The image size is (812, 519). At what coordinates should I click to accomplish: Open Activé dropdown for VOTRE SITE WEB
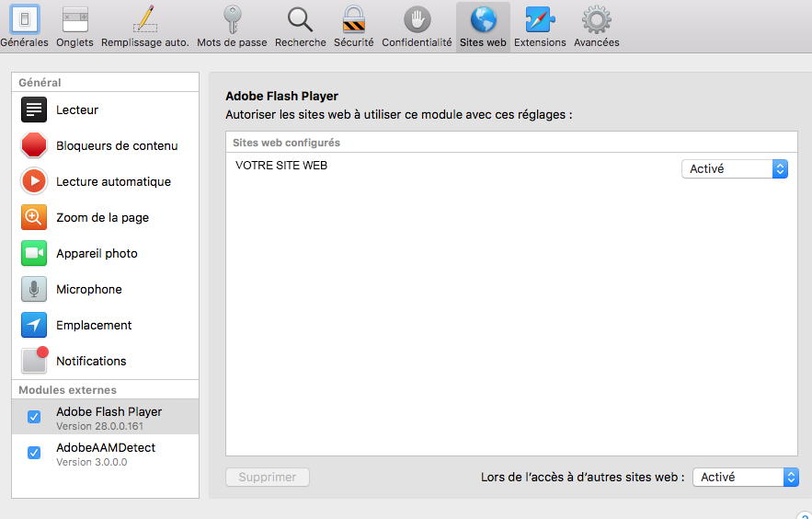click(735, 168)
